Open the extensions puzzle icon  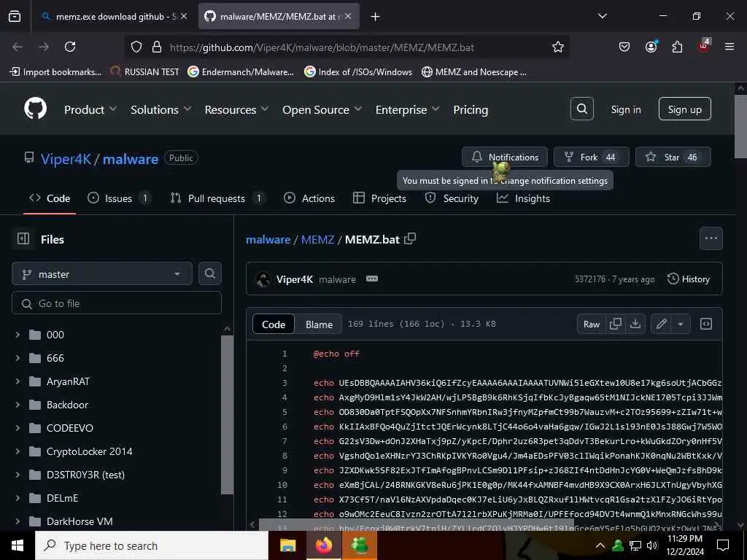[x=677, y=47]
